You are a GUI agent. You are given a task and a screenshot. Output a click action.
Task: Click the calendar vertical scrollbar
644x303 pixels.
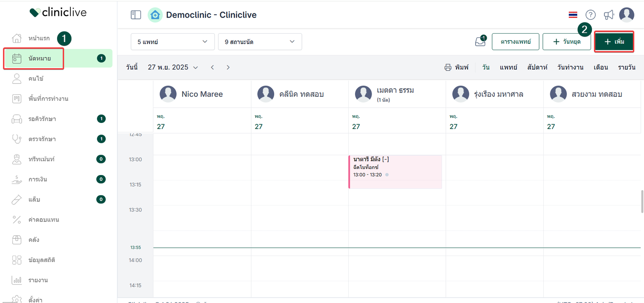[641, 201]
